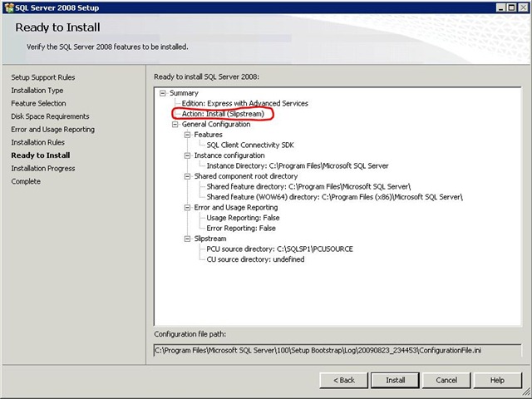Screen dimensions: 532x399
Task: Collapse the General Configuration node
Action: click(175, 124)
